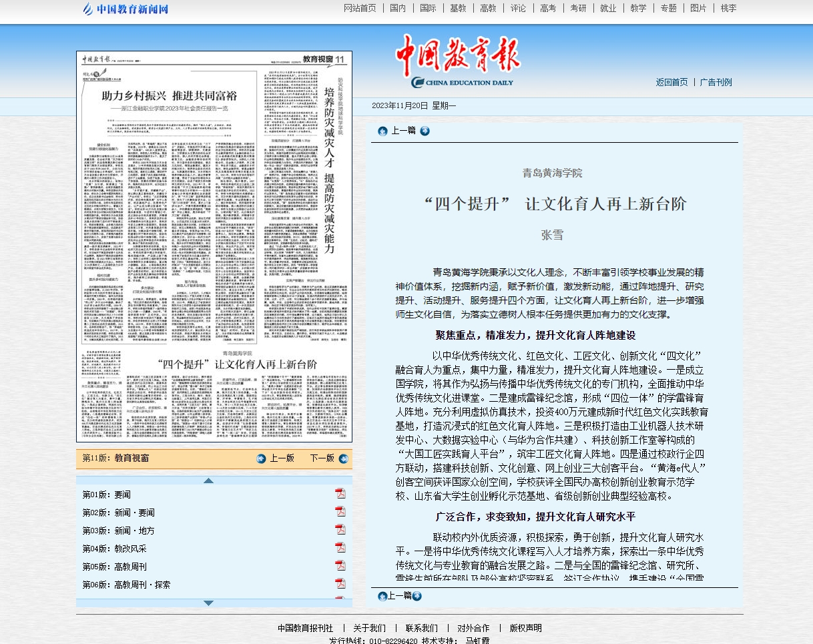Click the 返回首页 link
Screen dimensions: 813x644
click(671, 82)
